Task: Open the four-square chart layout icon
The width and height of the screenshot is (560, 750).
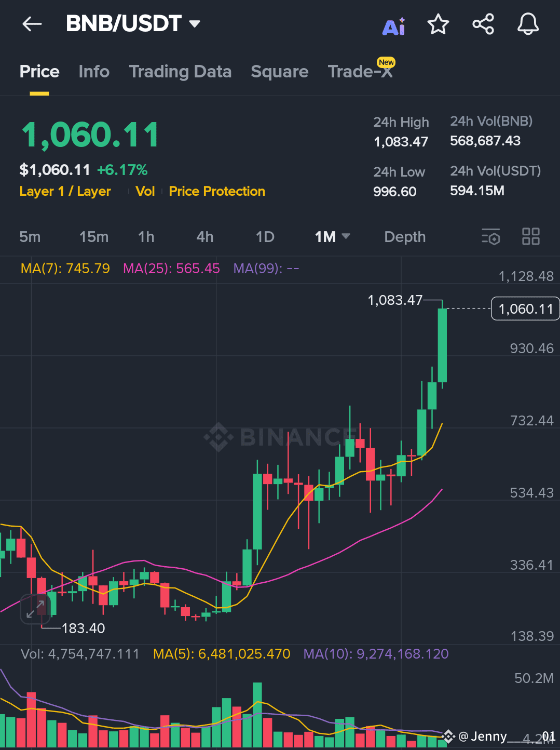Action: tap(531, 237)
